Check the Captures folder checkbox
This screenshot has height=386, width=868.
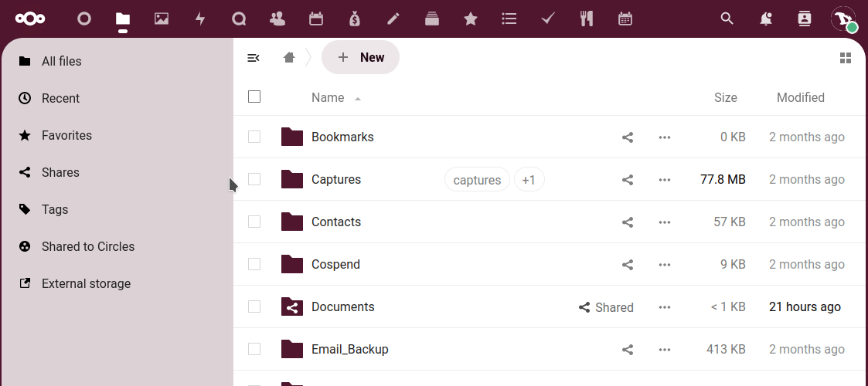tap(254, 179)
